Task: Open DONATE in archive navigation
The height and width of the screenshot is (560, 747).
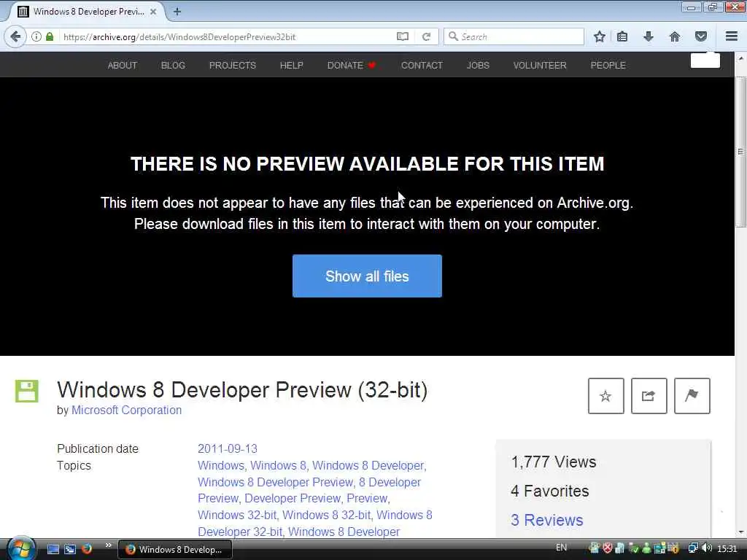Action: click(x=352, y=65)
